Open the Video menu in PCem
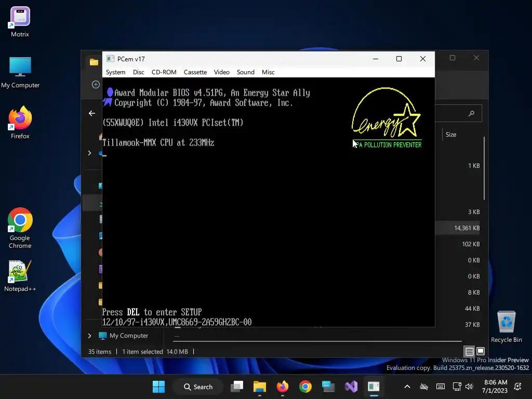 click(221, 72)
